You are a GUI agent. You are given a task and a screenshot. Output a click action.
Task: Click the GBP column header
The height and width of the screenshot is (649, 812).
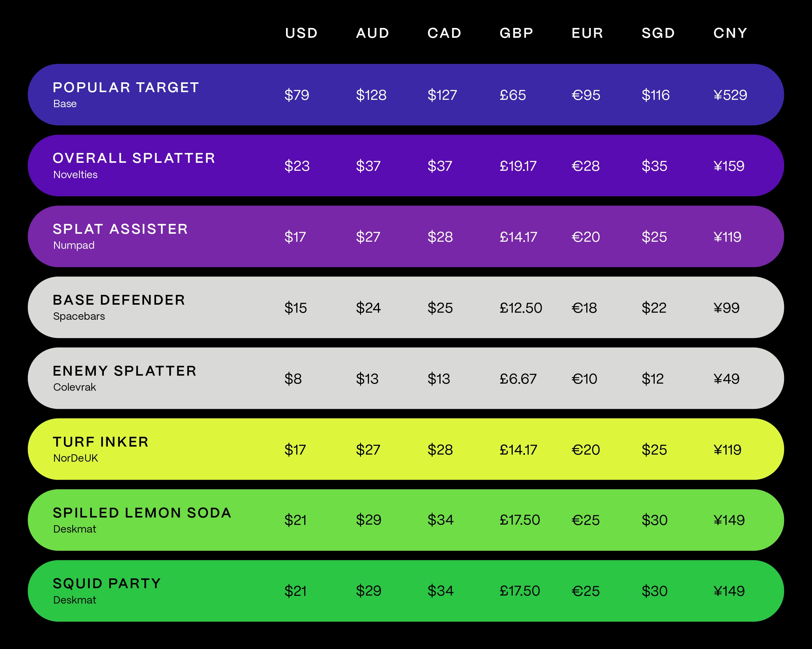tap(516, 33)
